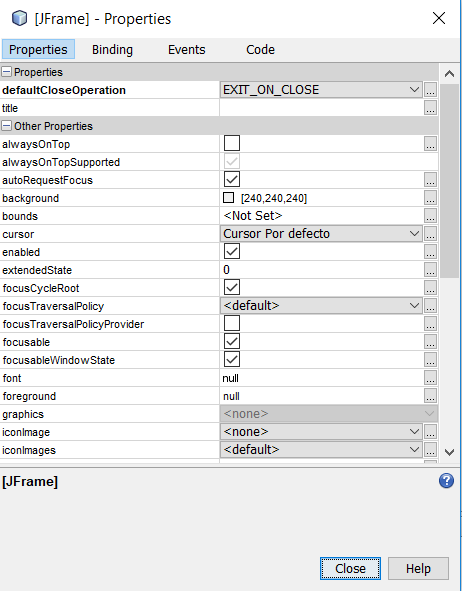Switch to the Events tab
The width and height of the screenshot is (462, 591).
click(x=187, y=49)
